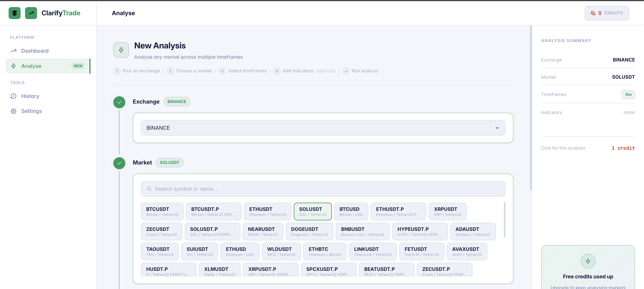This screenshot has height=289, width=644.
Task: Click the 0 Credits button
Action: [x=606, y=13]
